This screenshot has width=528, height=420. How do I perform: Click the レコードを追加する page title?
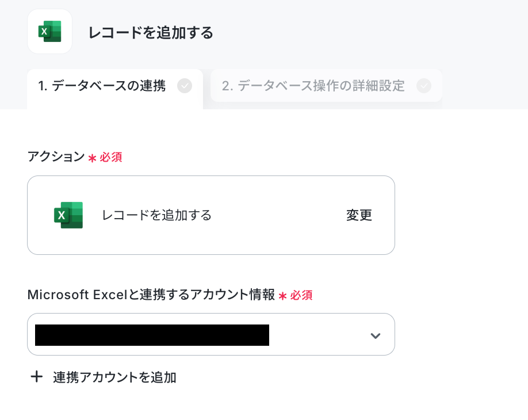point(151,33)
